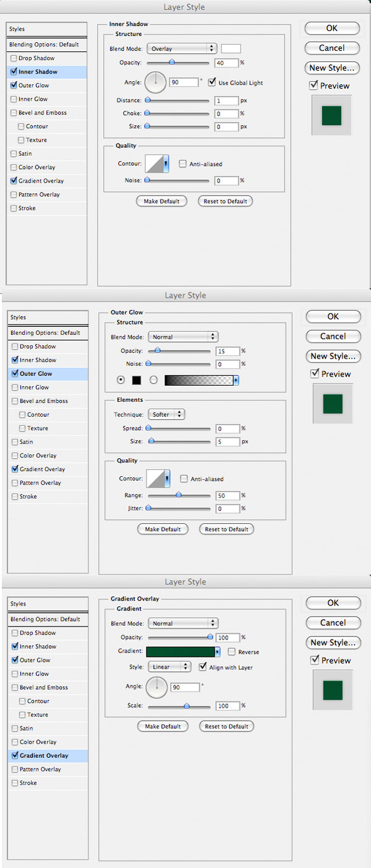This screenshot has width=371, height=868.
Task: Toggle Preview checkbox in Outer Glow dialog
Action: pyautogui.click(x=315, y=374)
